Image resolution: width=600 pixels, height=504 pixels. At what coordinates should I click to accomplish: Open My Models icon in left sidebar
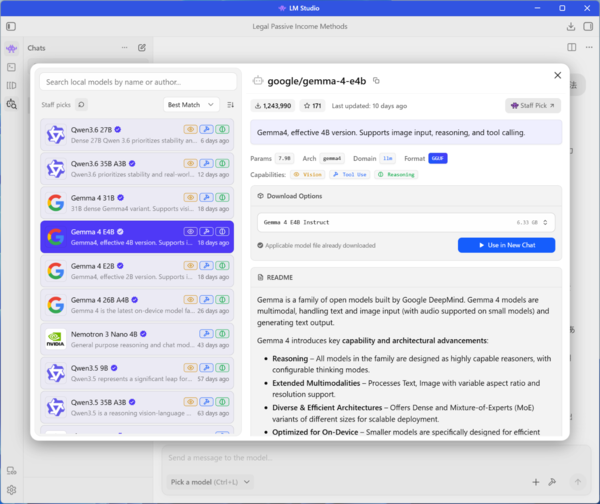11,85
